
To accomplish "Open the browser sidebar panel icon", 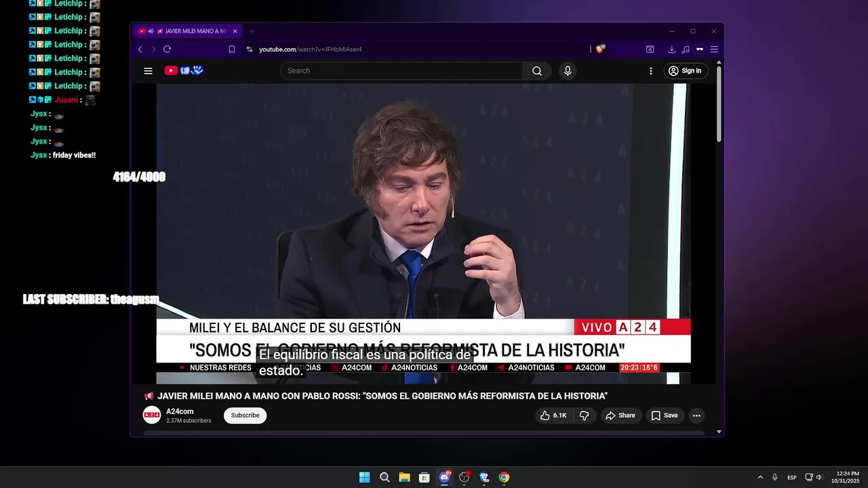I will tap(650, 49).
